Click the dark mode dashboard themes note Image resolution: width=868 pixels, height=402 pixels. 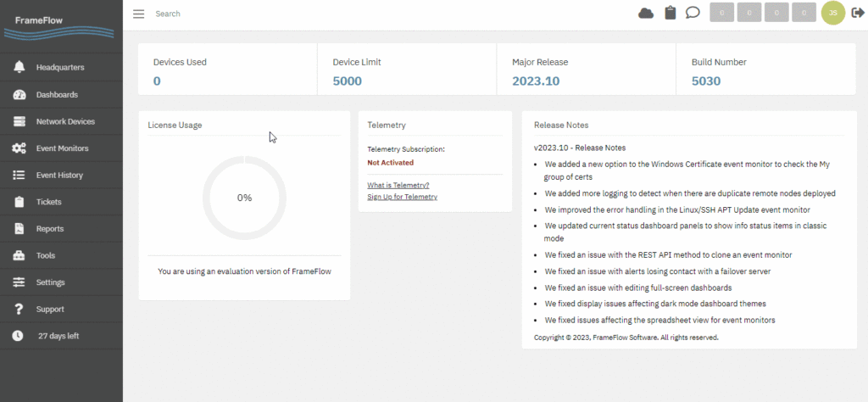(655, 304)
